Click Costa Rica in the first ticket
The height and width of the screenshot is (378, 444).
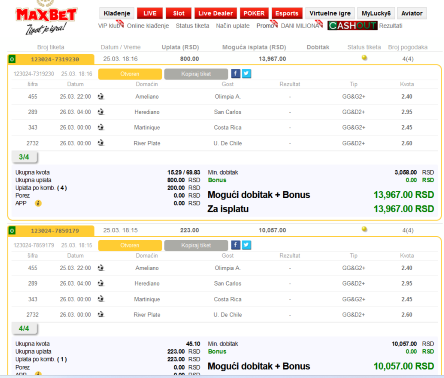click(x=228, y=127)
